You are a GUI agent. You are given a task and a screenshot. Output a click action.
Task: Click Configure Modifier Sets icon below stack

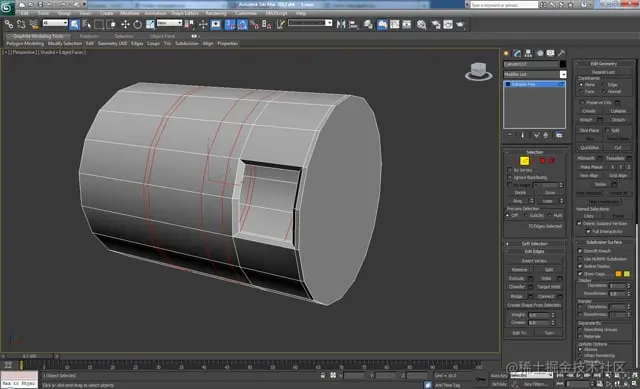coord(559,135)
